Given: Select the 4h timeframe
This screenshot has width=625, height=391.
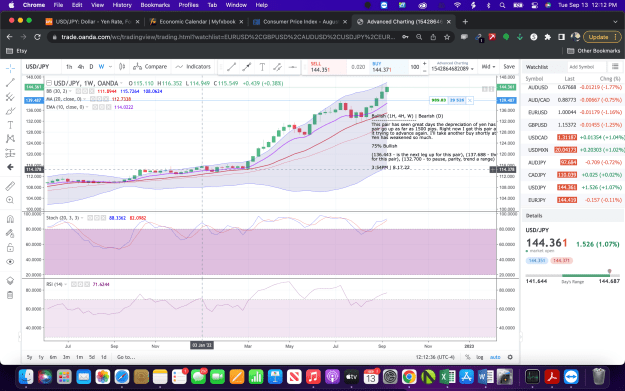Looking at the screenshot, I should pyautogui.click(x=81, y=67).
